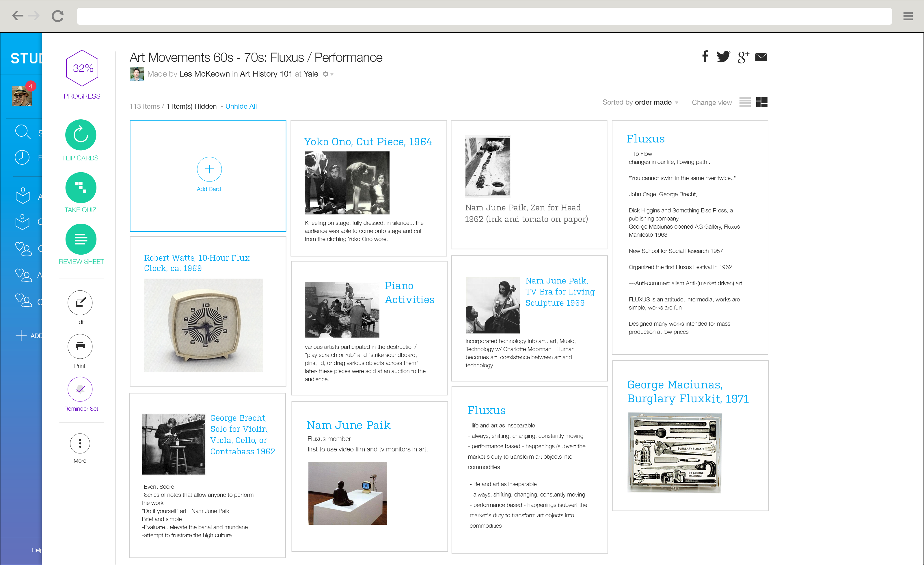
Task: Click the author's avatar beside Made by
Action: 137,74
